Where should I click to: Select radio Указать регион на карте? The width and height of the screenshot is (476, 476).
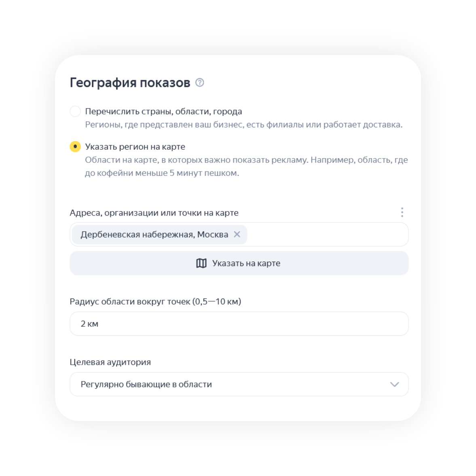coord(75,146)
